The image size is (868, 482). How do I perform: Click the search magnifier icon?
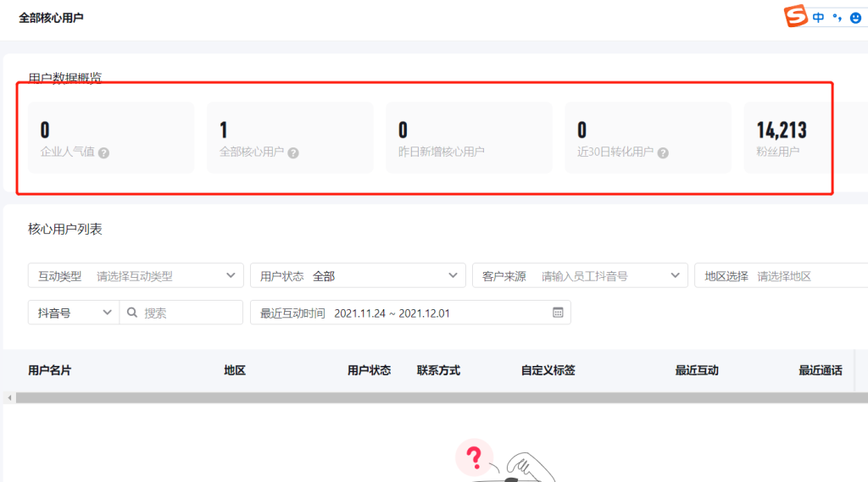[132, 313]
